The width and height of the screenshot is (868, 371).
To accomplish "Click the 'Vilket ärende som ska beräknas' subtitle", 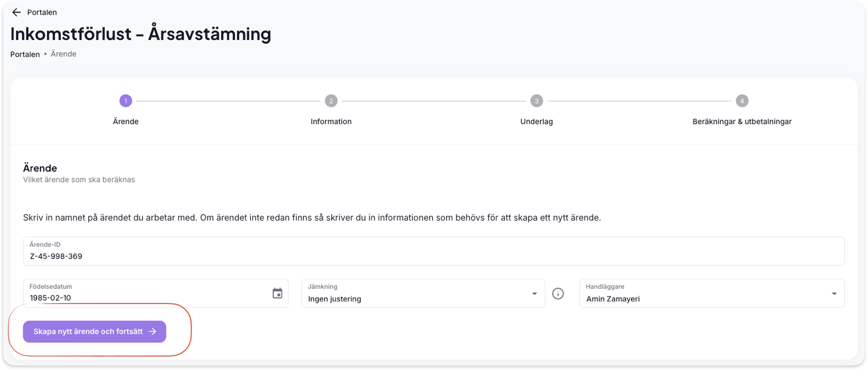I will click(x=79, y=179).
